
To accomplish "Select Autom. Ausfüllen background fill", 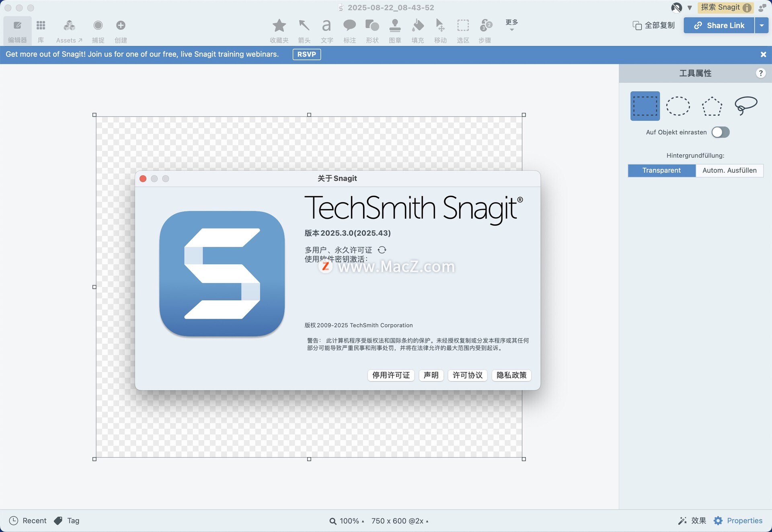I will [x=729, y=170].
